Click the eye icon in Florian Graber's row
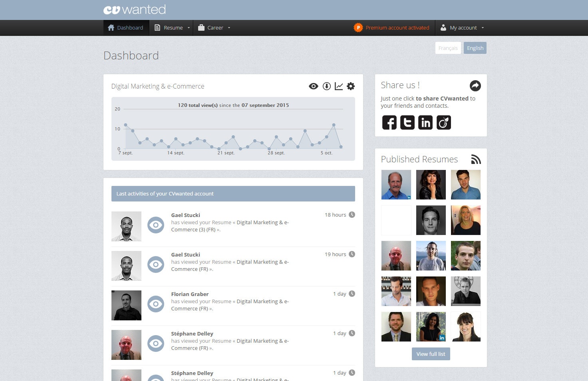The height and width of the screenshot is (381, 588). click(156, 304)
